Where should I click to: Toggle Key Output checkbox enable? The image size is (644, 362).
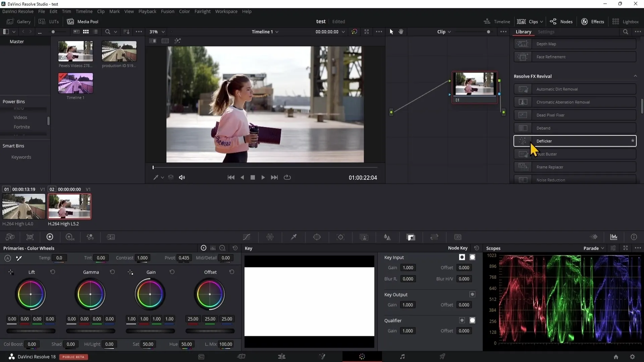click(474, 294)
